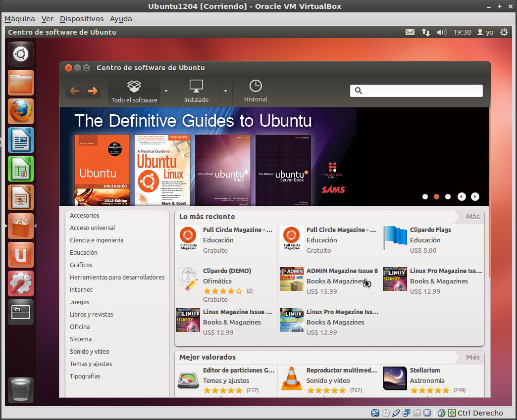Open the Instalado software view
The image size is (517, 420).
(x=196, y=92)
